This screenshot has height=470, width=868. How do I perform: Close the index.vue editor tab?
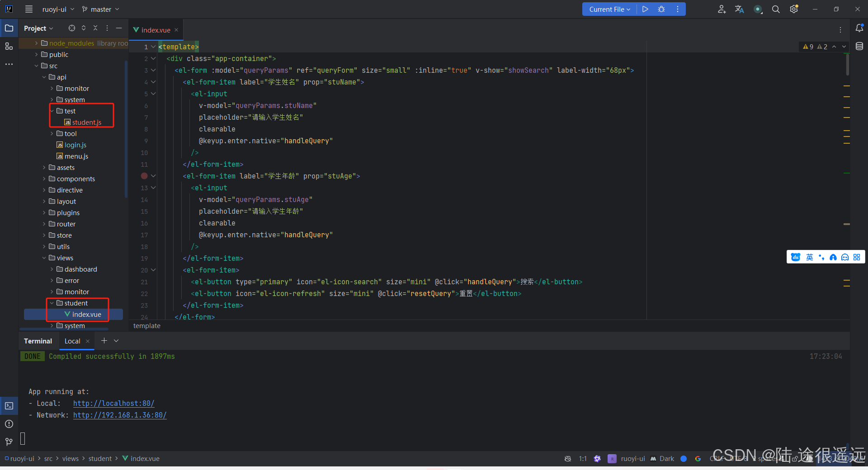click(176, 30)
